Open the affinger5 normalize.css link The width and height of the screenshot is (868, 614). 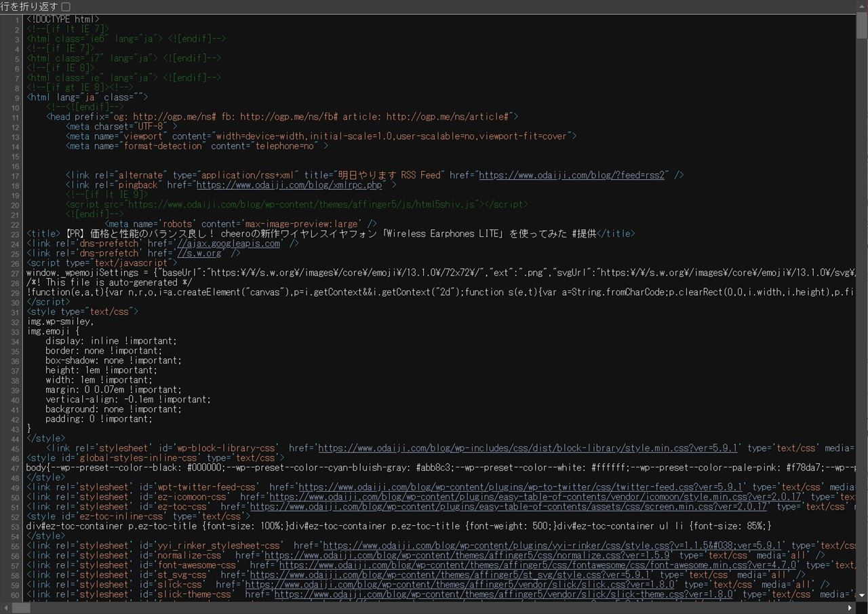click(469, 555)
